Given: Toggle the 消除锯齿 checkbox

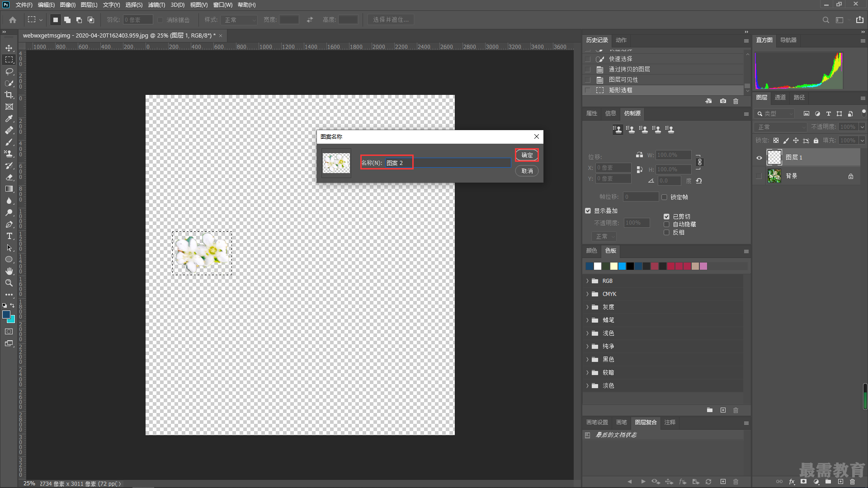Looking at the screenshot, I should tap(160, 20).
